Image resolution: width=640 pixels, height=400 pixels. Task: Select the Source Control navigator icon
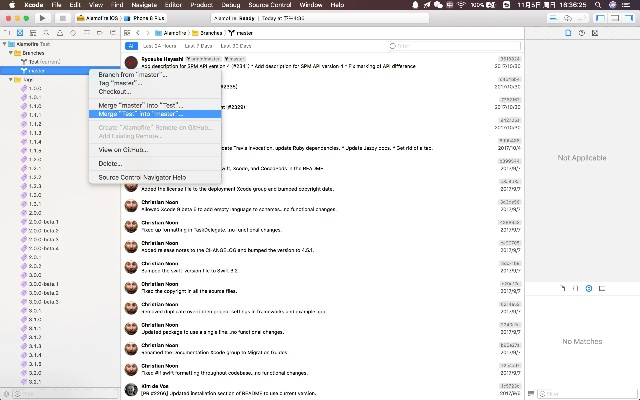20,33
